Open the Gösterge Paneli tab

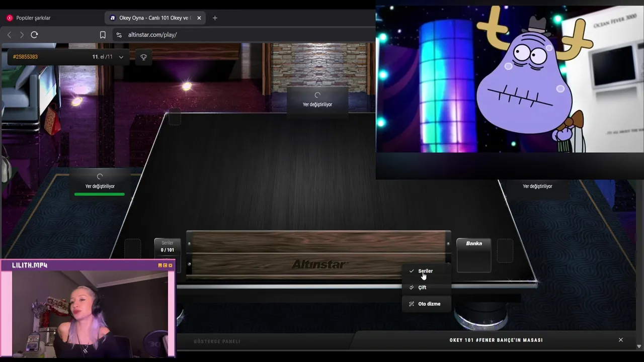point(217,341)
